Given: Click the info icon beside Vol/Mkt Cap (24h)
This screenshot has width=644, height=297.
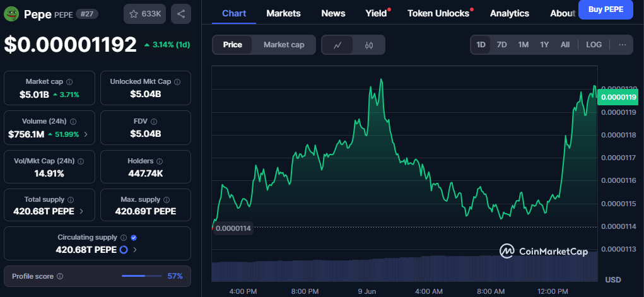Looking at the screenshot, I should (81, 161).
